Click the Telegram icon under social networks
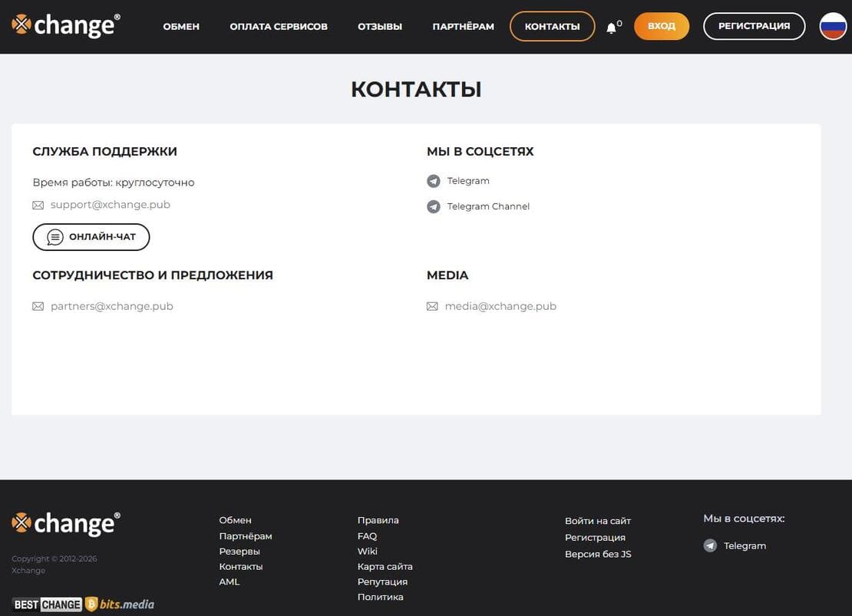The image size is (852, 616). tap(434, 181)
